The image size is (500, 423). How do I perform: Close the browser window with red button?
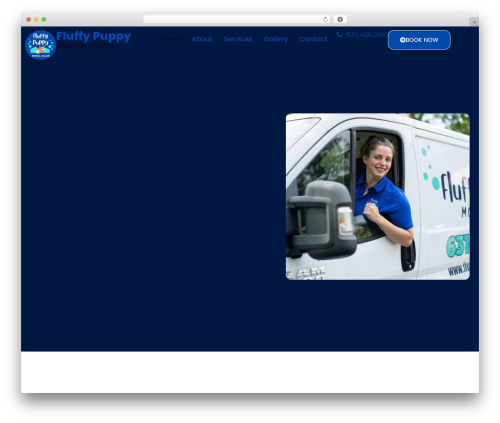(x=29, y=20)
